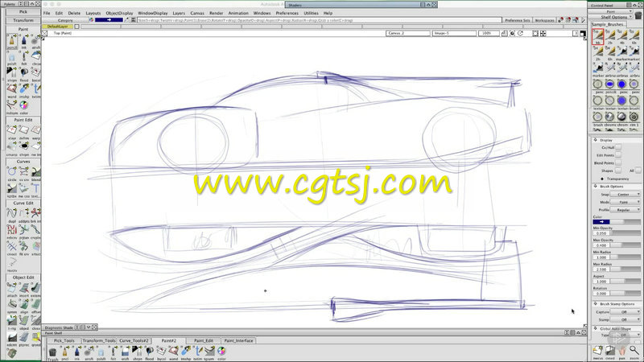644x362 pixels.
Task: Open the Mode dropdown in Brush Options
Action: click(x=625, y=202)
